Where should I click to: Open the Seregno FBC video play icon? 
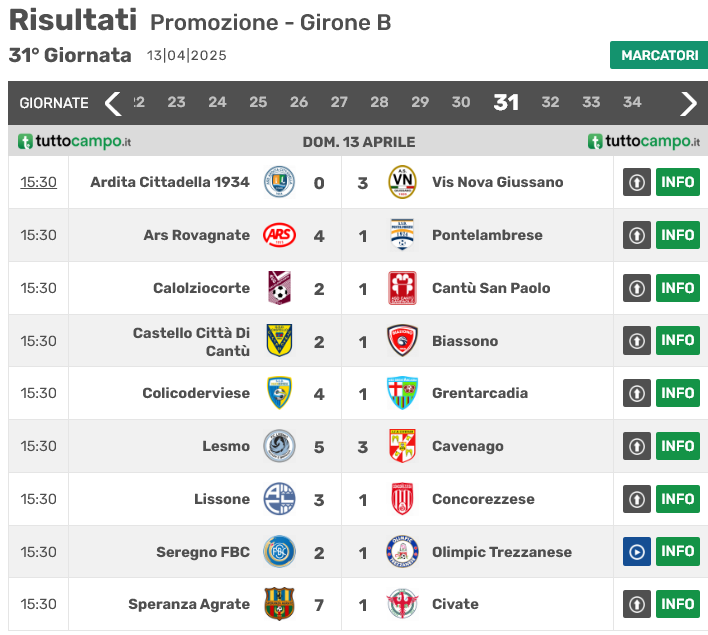[637, 551]
